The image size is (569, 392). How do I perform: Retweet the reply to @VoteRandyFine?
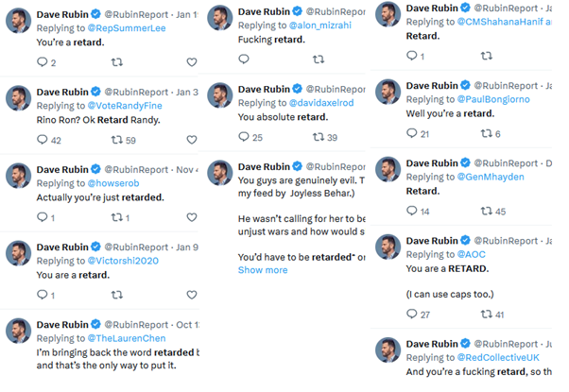117,140
